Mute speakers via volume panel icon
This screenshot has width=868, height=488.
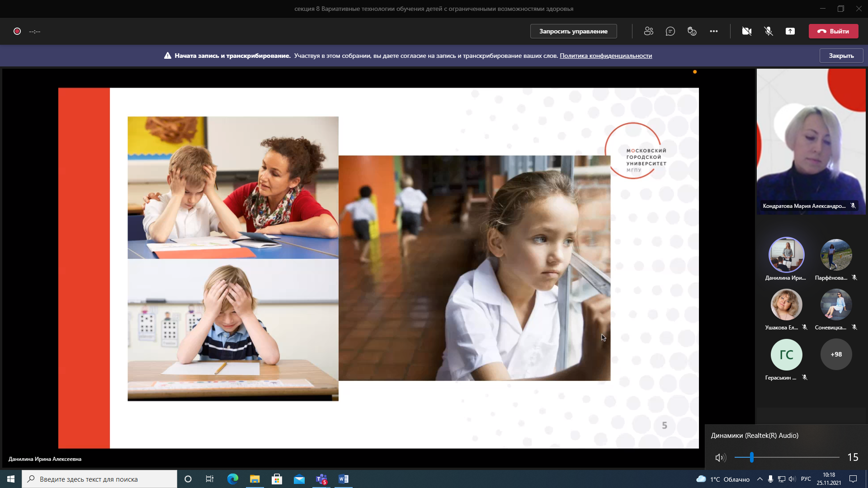point(720,457)
